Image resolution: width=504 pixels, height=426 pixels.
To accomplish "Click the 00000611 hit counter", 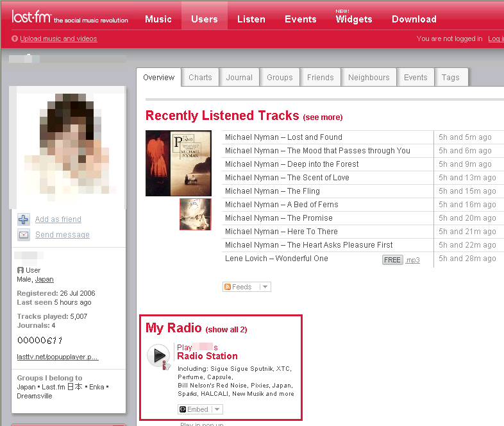I will pyautogui.click(x=40, y=340).
